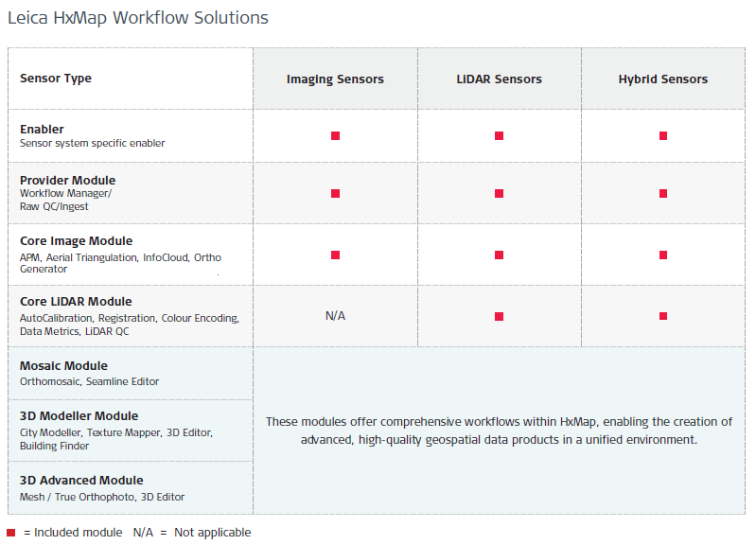
Task: Select Provider Module marker under Hybrid Sensors
Action: click(x=663, y=193)
